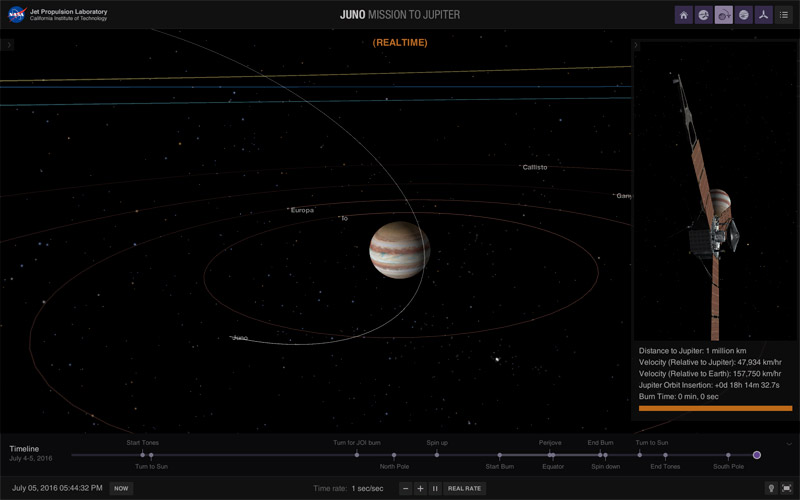800x500 pixels.
Task: Jump to Turn to Sun marker after Spin down
Action: coord(640,455)
